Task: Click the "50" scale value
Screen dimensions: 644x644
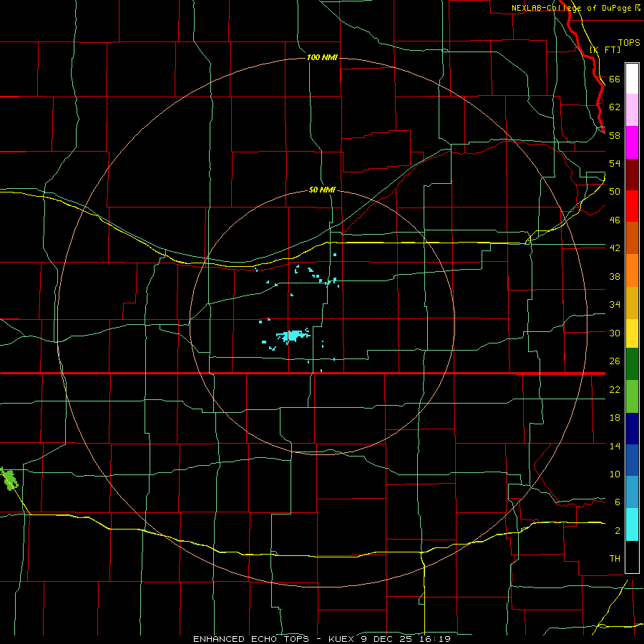Action: [x=615, y=191]
